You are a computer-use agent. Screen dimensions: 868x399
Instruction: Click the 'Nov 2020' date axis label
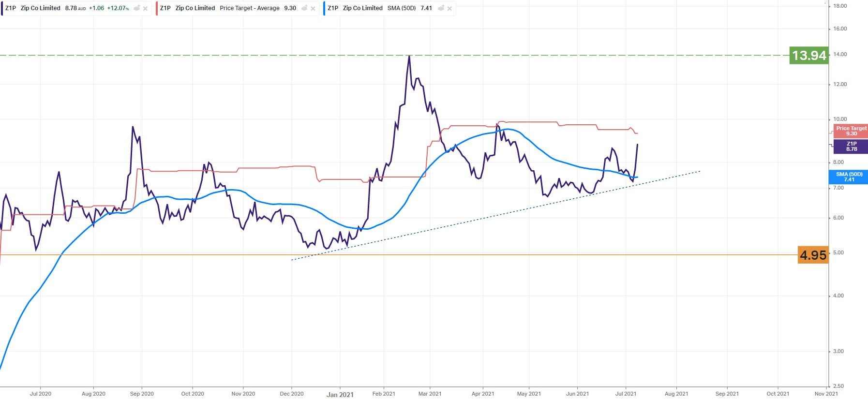243,394
